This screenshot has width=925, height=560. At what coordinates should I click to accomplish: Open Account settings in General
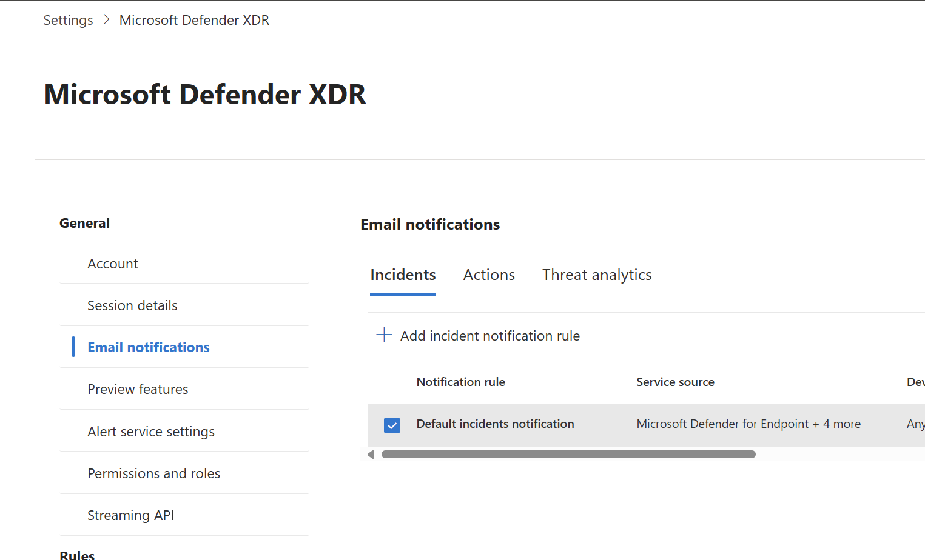[113, 264]
